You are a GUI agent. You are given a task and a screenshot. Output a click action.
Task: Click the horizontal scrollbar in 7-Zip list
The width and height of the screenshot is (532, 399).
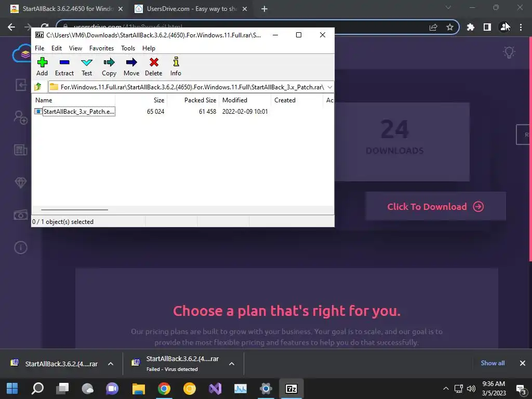[x=75, y=210]
